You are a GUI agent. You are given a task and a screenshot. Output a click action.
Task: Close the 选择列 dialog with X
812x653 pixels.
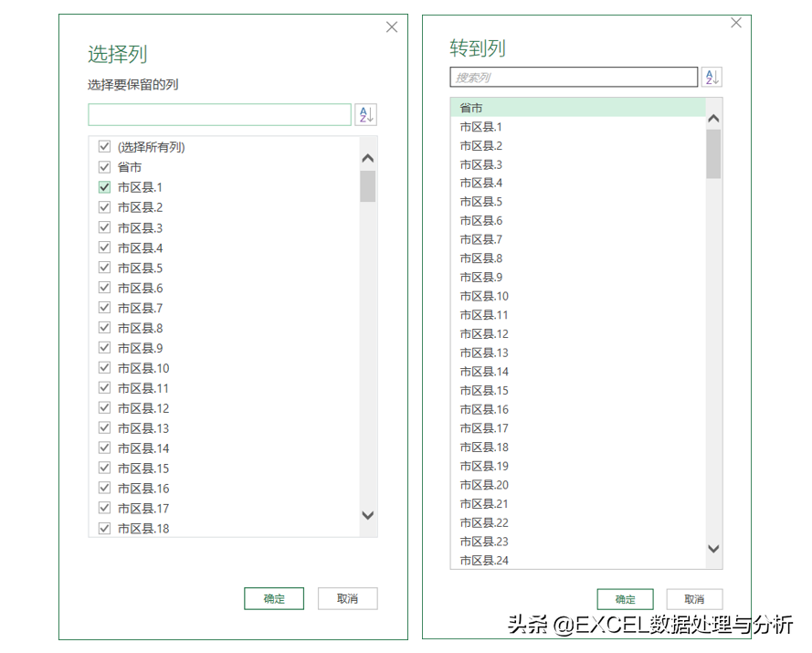click(x=392, y=26)
